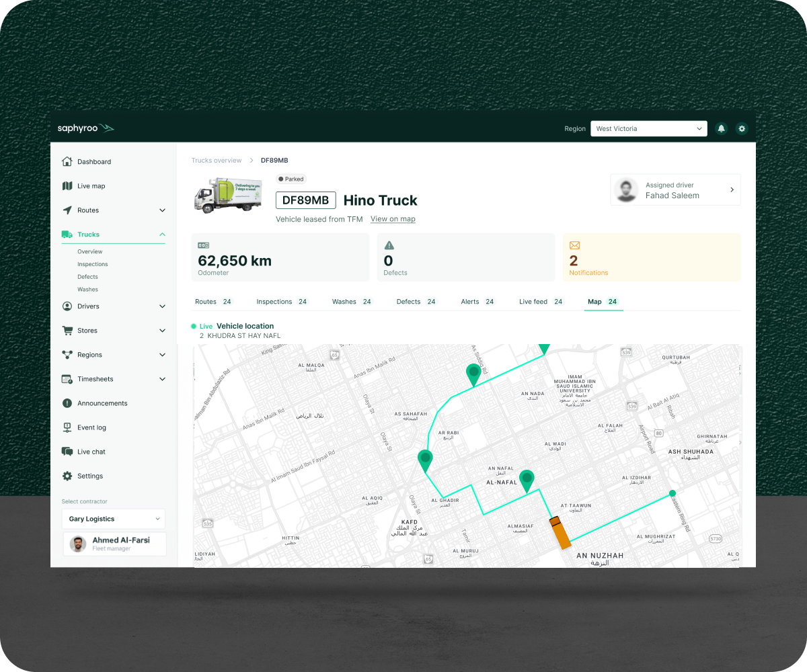Open the Ahmed Al-Farsi profile card

pos(114,544)
